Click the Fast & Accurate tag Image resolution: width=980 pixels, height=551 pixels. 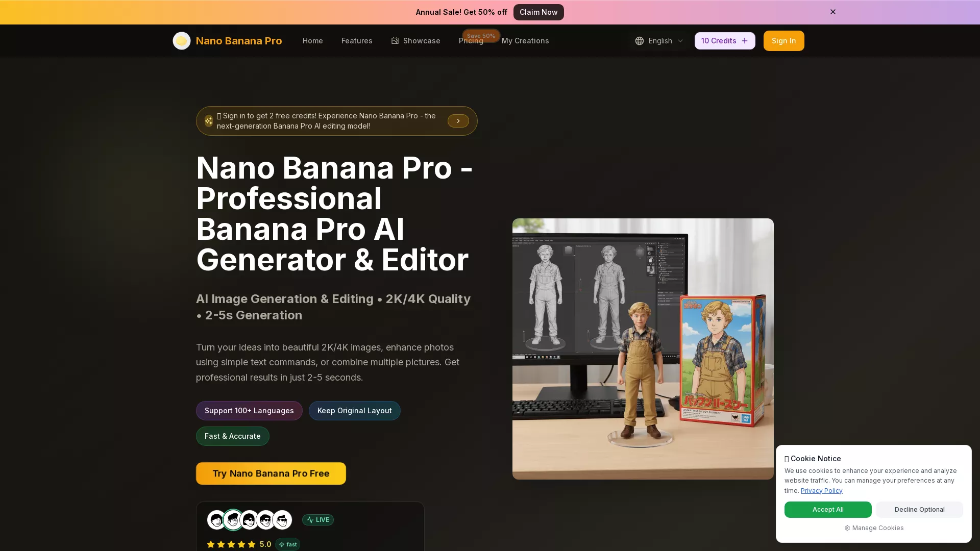click(232, 436)
